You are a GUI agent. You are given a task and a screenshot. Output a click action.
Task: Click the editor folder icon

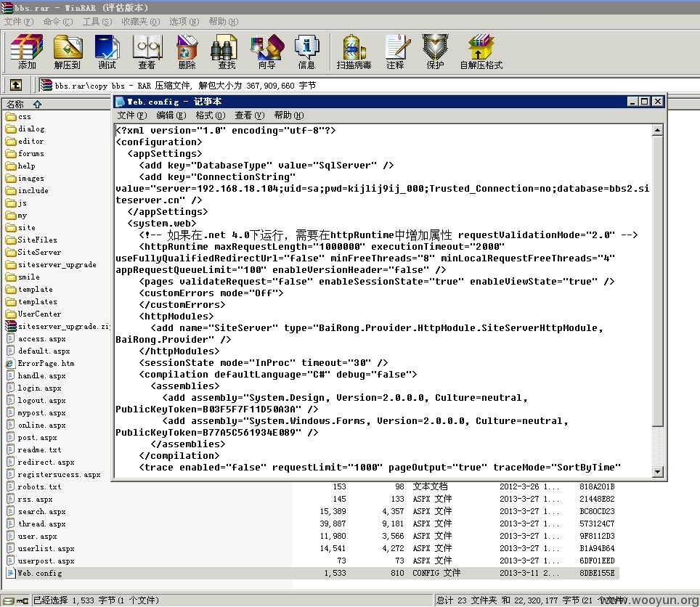11,142
